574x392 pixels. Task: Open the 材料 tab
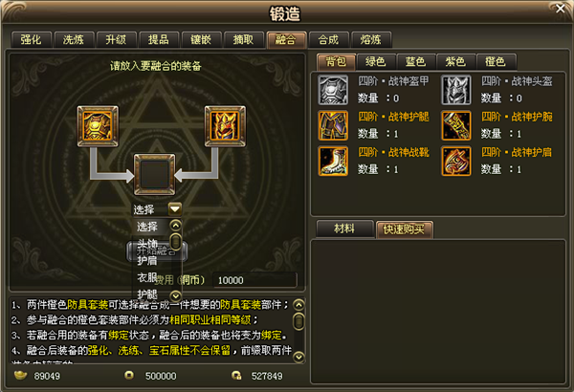[x=344, y=229]
